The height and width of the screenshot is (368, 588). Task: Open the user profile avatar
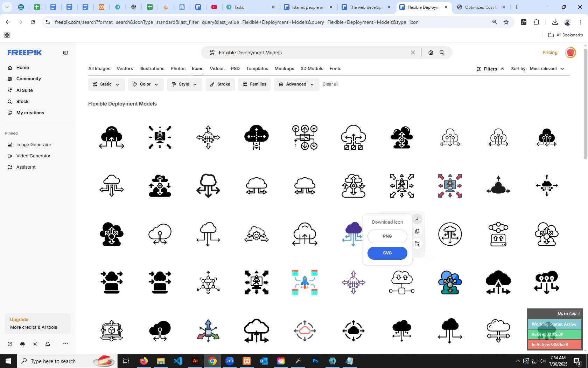(x=570, y=53)
